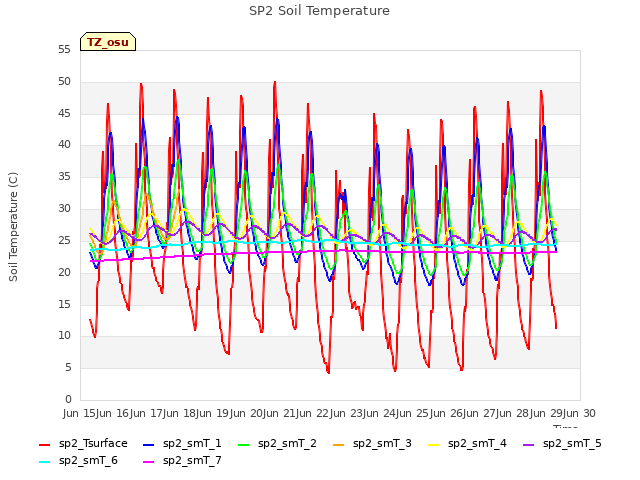
Task: Click the Jun 27 x-axis date label
Action: click(x=480, y=413)
